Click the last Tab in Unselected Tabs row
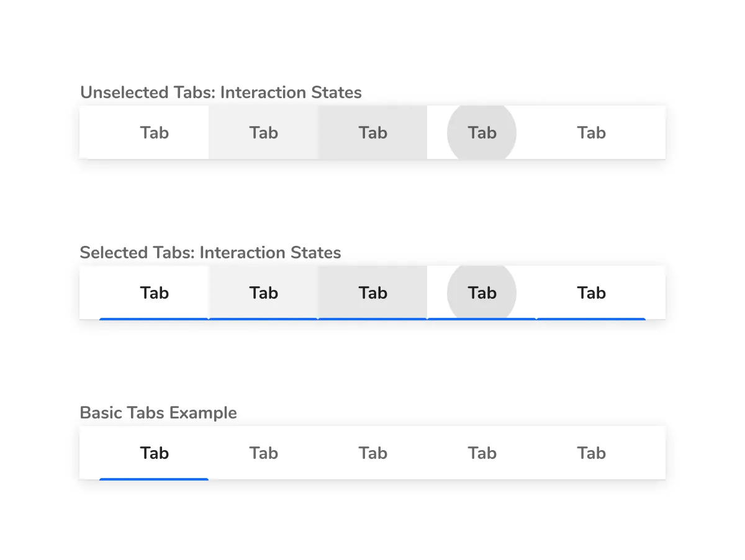This screenshot has height=560, width=745. coord(591,132)
